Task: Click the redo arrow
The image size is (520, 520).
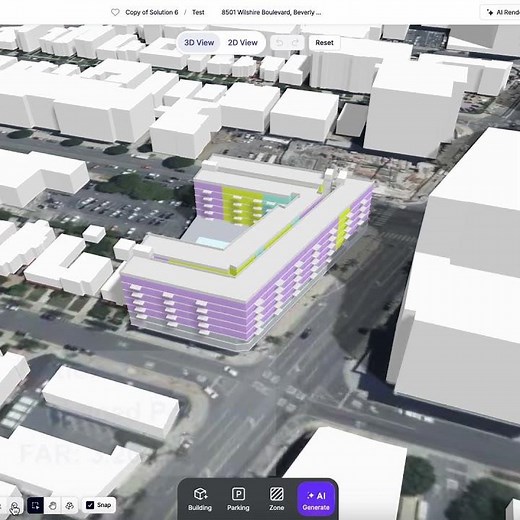Action: (295, 43)
